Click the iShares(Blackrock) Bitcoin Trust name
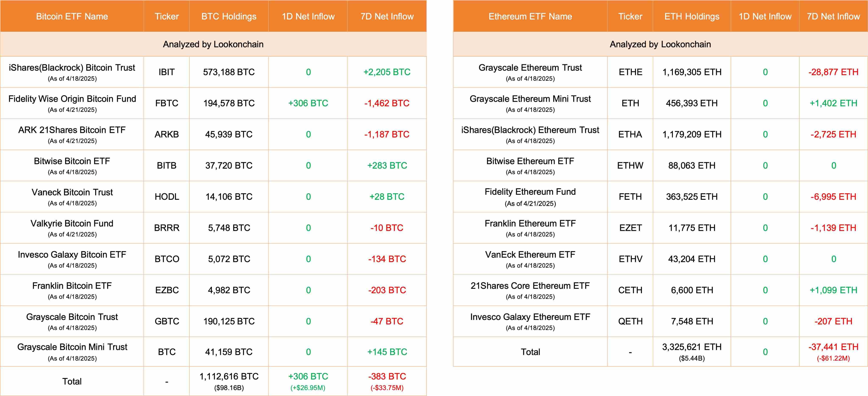Screen dimensions: 868x396 [x=72, y=68]
